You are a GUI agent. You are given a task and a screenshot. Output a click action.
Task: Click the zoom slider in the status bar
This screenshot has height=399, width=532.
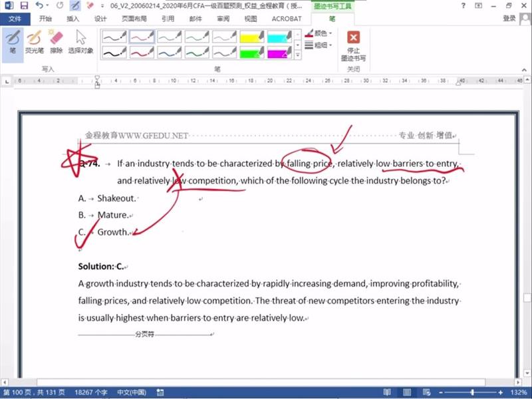tap(472, 392)
